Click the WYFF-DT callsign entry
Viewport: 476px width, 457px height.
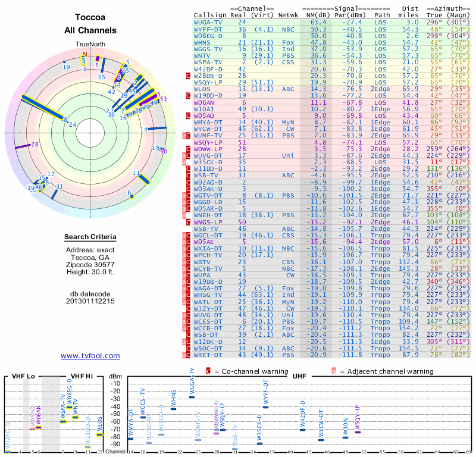pyautogui.click(x=208, y=29)
